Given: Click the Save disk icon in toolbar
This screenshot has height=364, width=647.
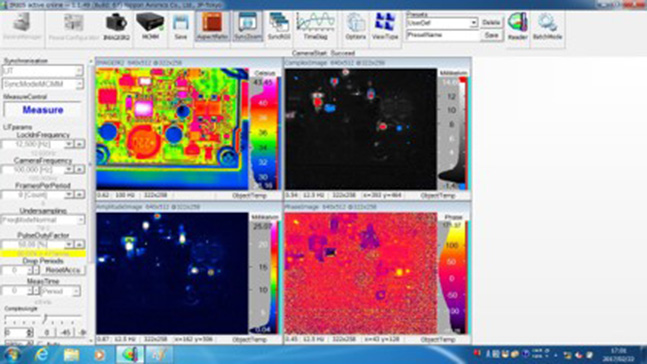Looking at the screenshot, I should pos(181,26).
